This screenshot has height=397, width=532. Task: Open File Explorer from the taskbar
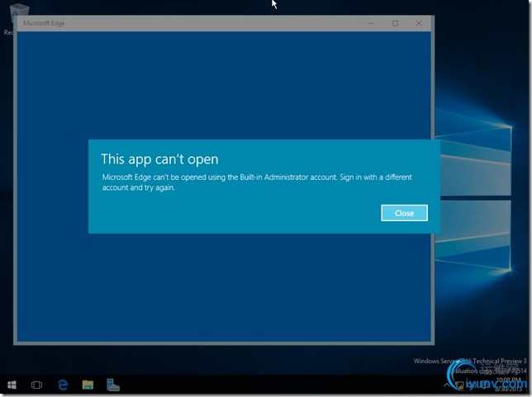point(88,385)
